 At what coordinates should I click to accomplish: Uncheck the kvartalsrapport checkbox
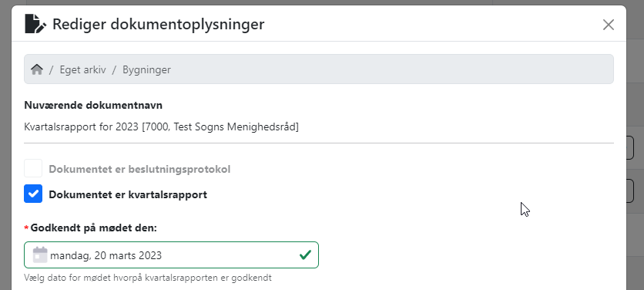click(33, 194)
